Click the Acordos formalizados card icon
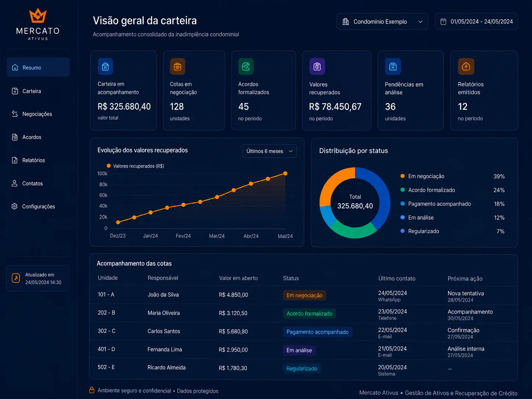This screenshot has width=532, height=399. tap(246, 66)
